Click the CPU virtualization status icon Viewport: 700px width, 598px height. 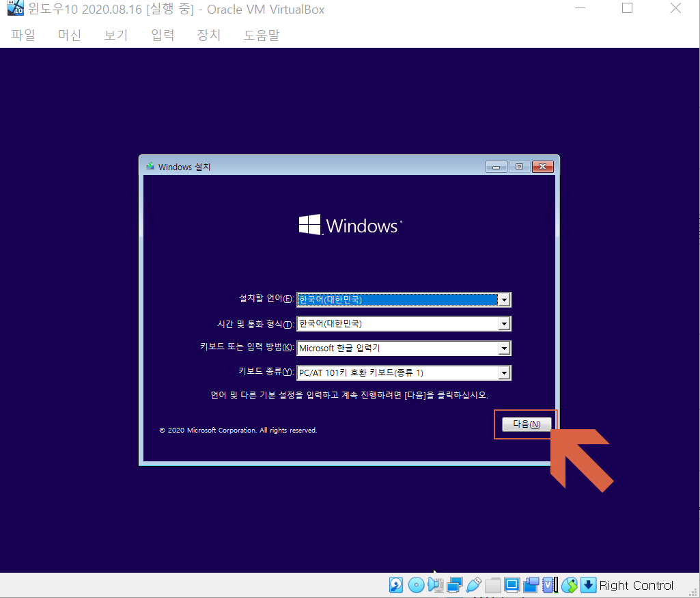click(550, 584)
